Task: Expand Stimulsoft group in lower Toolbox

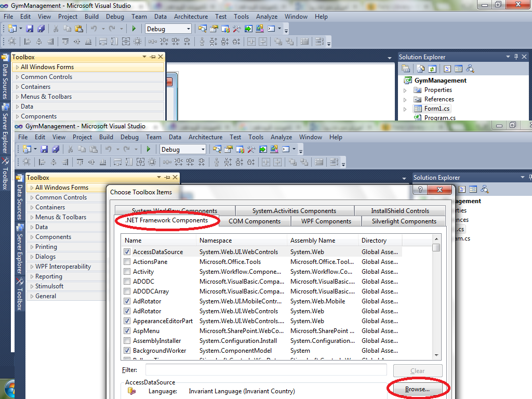Action: [32, 286]
